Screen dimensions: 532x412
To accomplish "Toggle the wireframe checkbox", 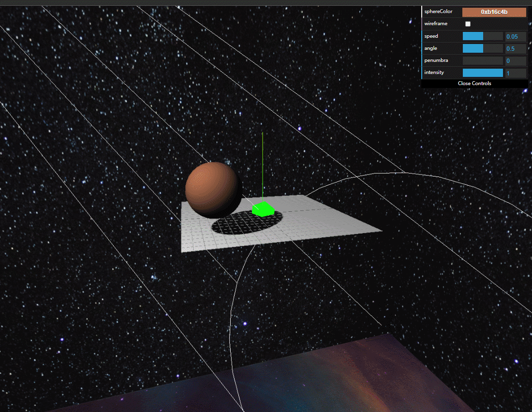I will [468, 24].
